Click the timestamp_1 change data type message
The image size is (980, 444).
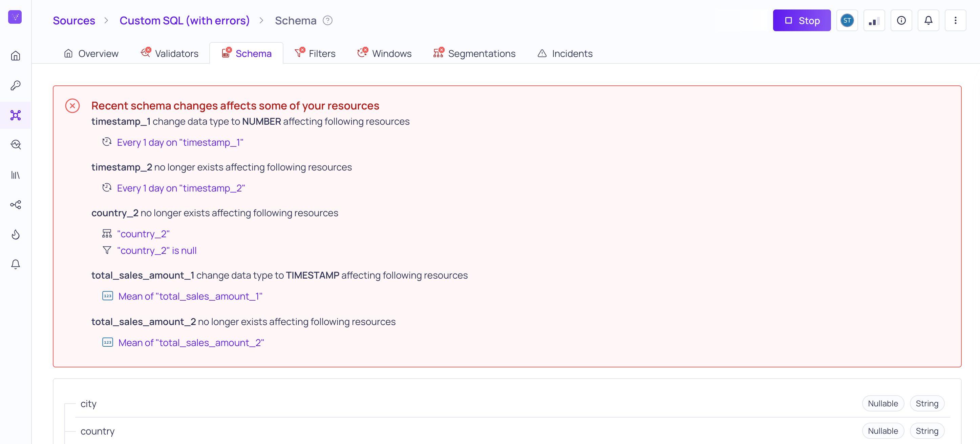250,121
